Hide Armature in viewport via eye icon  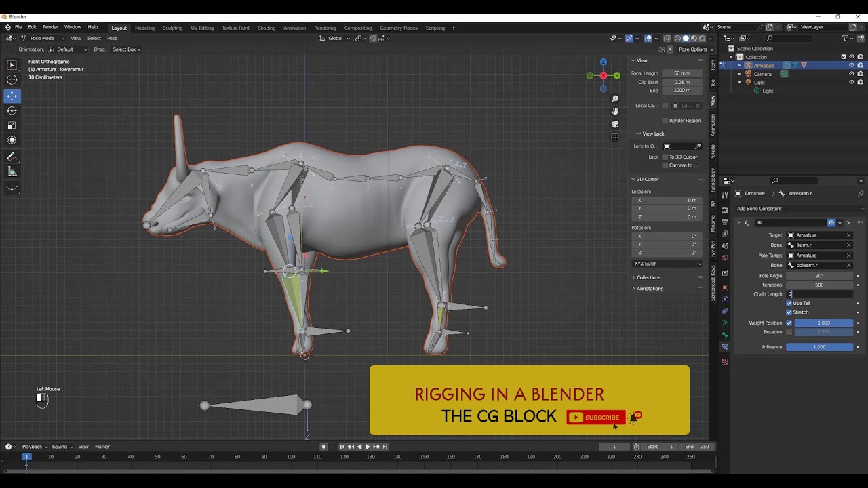pyautogui.click(x=852, y=65)
